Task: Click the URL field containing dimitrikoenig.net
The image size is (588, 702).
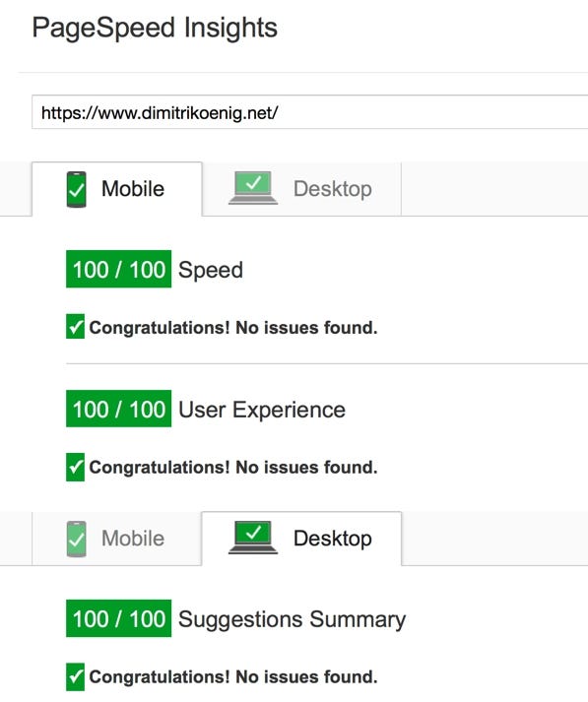Action: pos(310,112)
